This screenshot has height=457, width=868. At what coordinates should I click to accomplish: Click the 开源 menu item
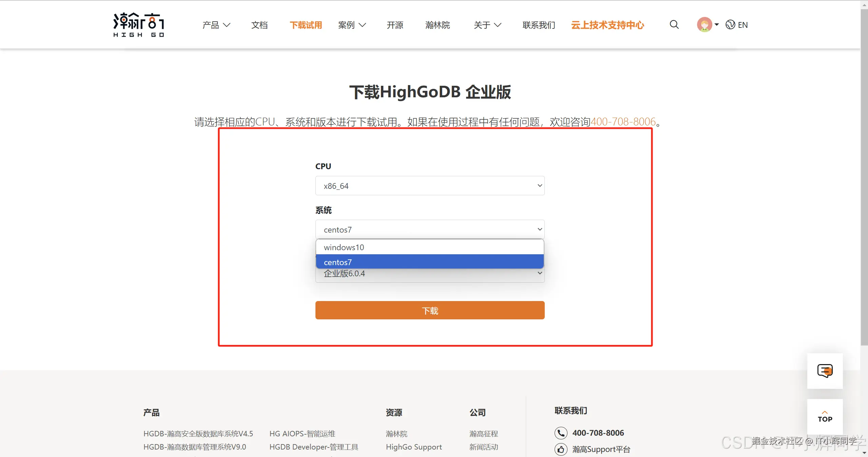(394, 25)
